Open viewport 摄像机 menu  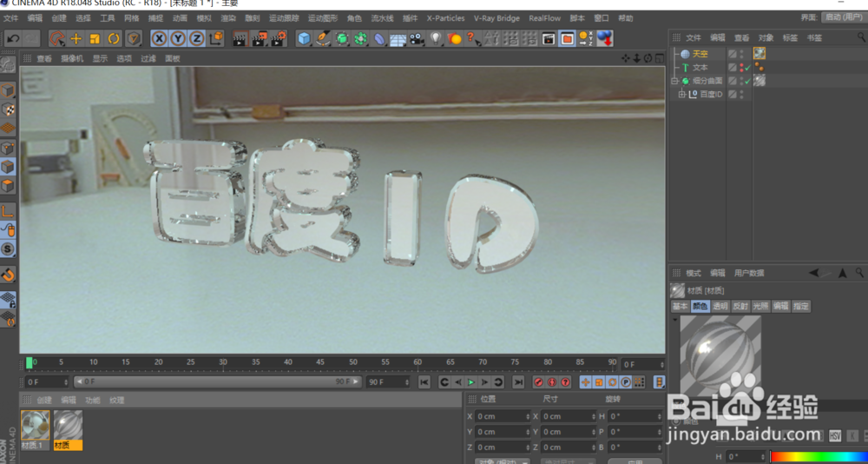tap(72, 58)
